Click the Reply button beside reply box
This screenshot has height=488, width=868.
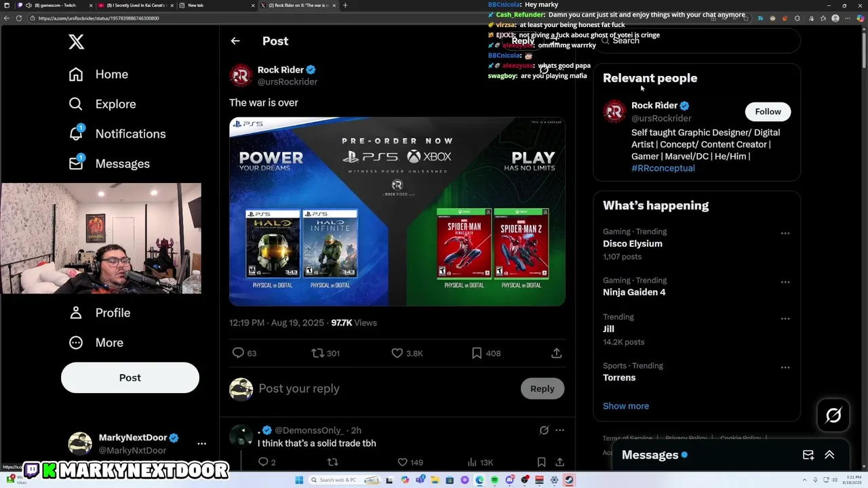542,389
